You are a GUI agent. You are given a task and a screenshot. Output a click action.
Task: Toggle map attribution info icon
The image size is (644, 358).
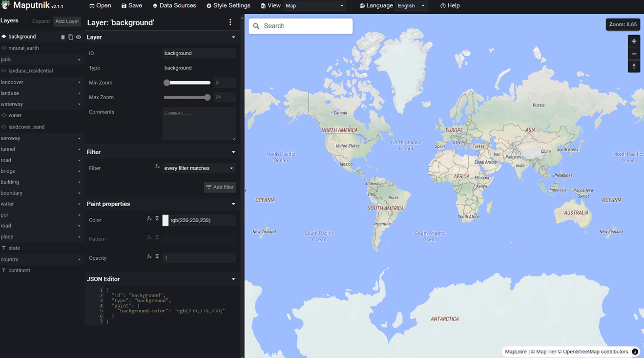(x=635, y=352)
